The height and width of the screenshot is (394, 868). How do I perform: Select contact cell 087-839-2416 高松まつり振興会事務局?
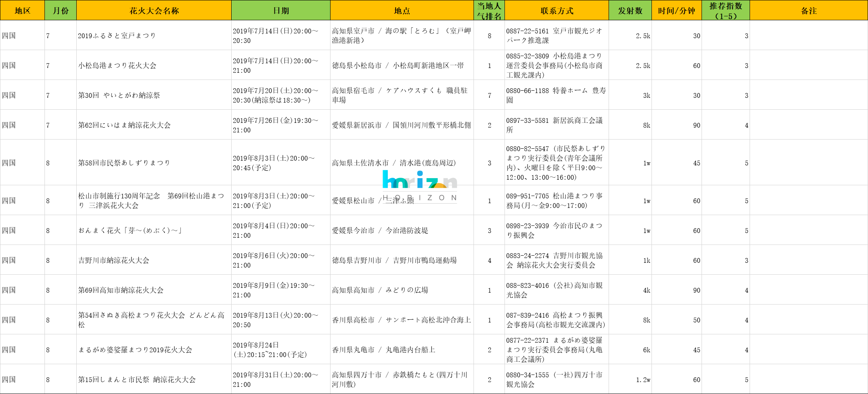pyautogui.click(x=557, y=320)
